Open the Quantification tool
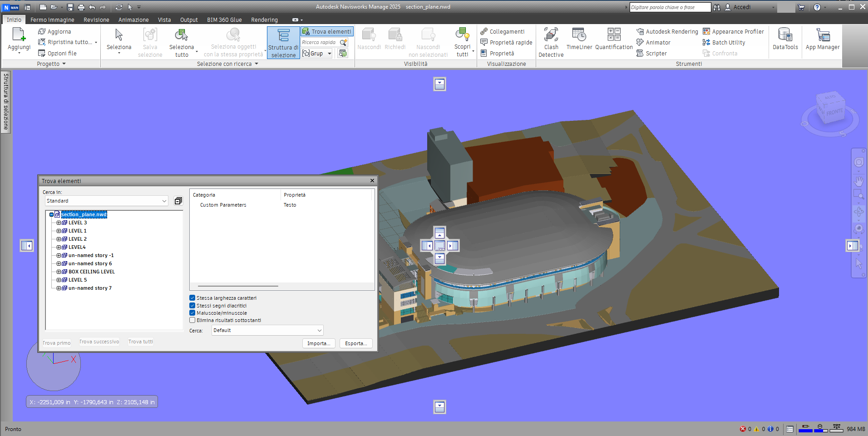Image resolution: width=868 pixels, height=436 pixels. [614, 39]
